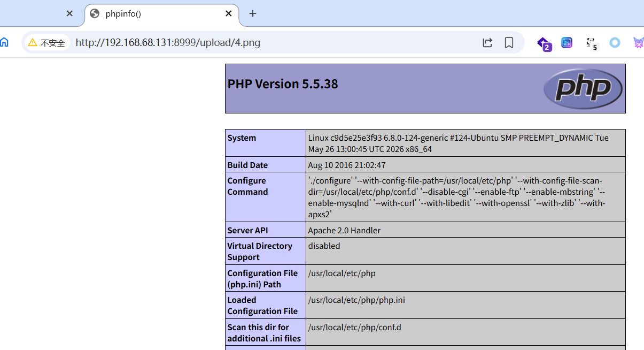
Task: Click the Linux c9d5e25e3f93 system value
Action: coord(459,143)
